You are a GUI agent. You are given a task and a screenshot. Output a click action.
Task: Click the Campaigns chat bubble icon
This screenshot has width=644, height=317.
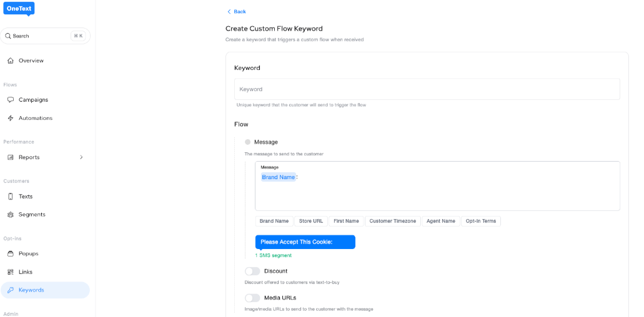pyautogui.click(x=10, y=100)
